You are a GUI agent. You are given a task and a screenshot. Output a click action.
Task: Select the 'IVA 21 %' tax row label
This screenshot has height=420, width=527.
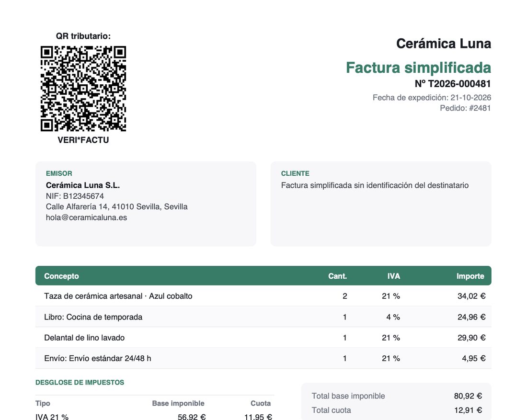point(52,417)
